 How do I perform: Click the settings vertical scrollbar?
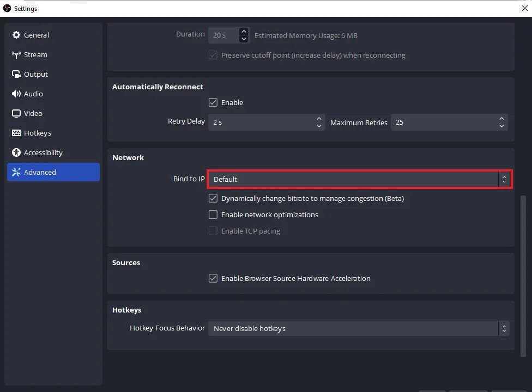523,276
